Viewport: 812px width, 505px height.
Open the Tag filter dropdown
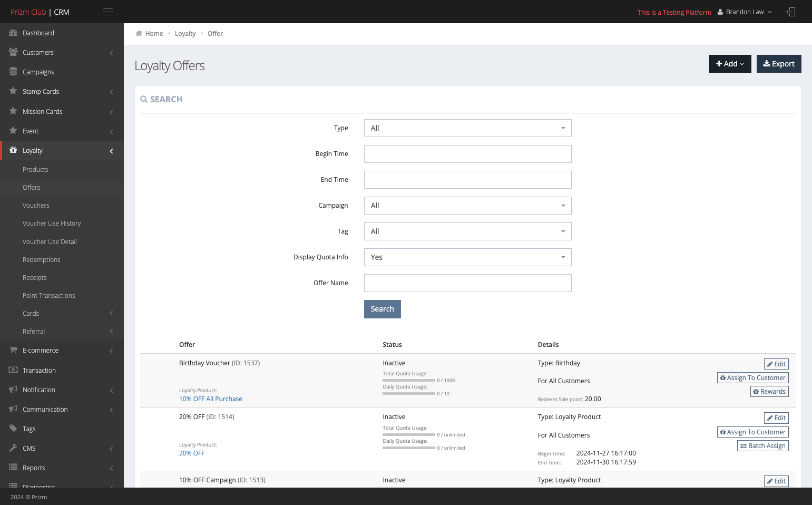(468, 231)
